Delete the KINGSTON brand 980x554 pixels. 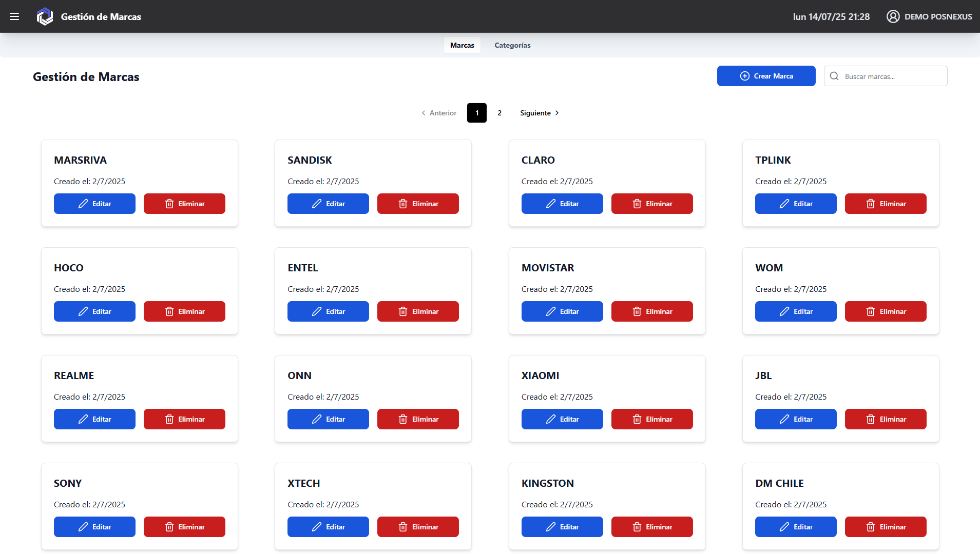click(x=652, y=527)
